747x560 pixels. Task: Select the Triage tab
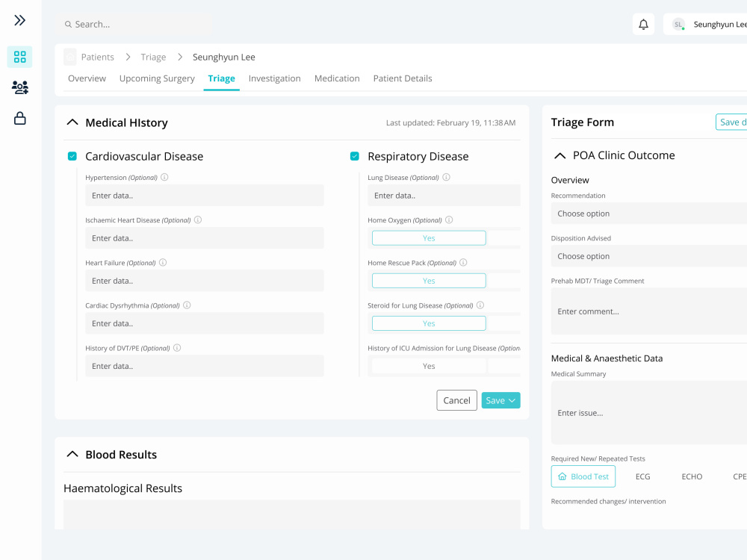[x=222, y=78]
